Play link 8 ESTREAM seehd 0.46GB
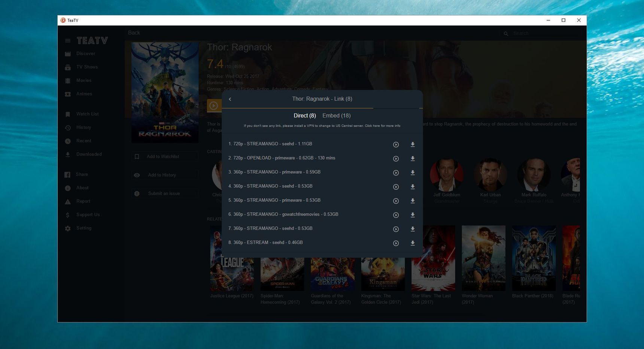Screen dimensions: 644x349 pyautogui.click(x=396, y=243)
